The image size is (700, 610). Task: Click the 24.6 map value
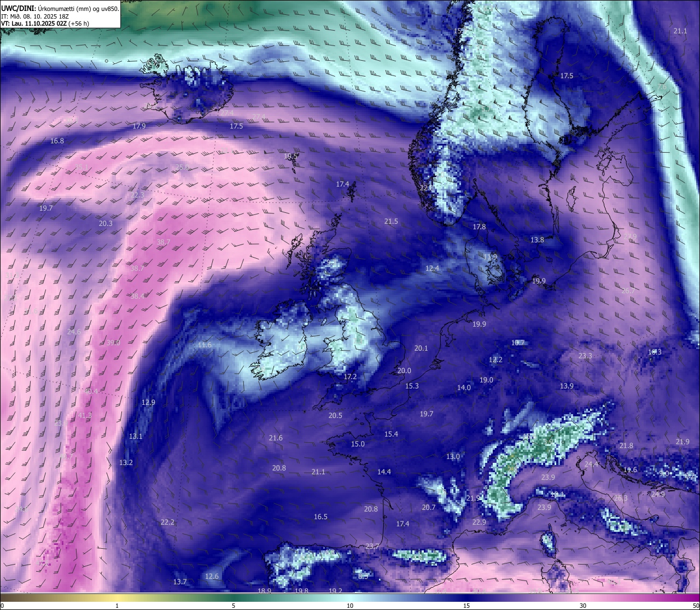(x=74, y=332)
